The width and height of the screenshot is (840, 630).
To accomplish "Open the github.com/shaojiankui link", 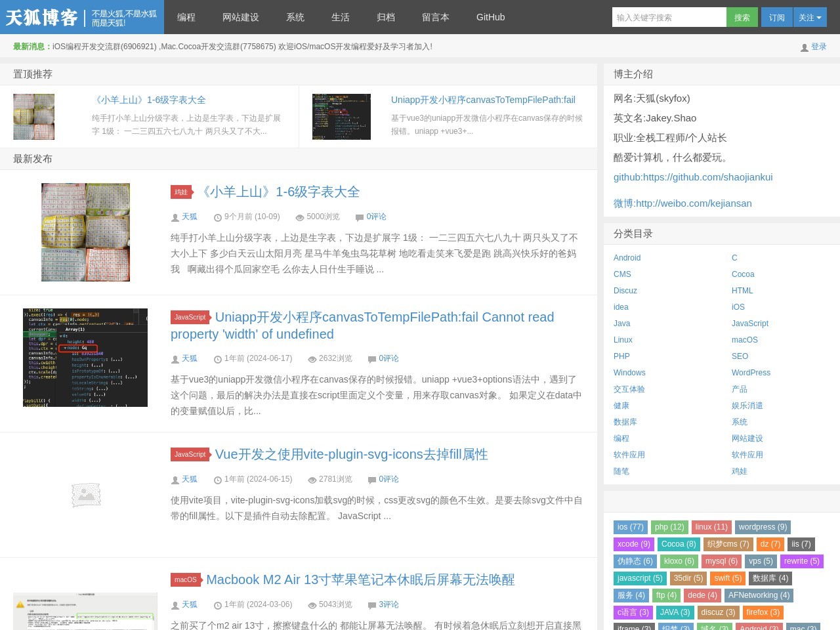I will click(693, 177).
